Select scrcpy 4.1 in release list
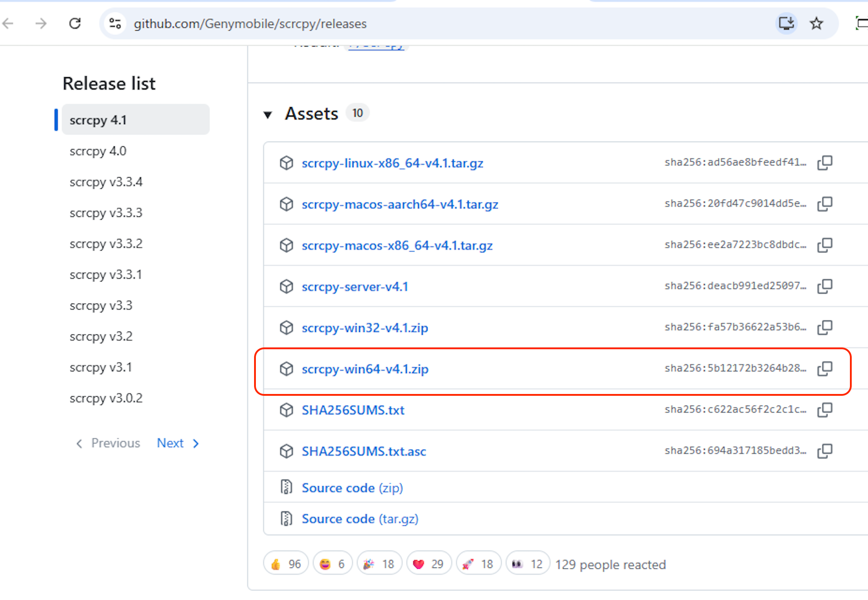The image size is (868, 600). pyautogui.click(x=136, y=120)
